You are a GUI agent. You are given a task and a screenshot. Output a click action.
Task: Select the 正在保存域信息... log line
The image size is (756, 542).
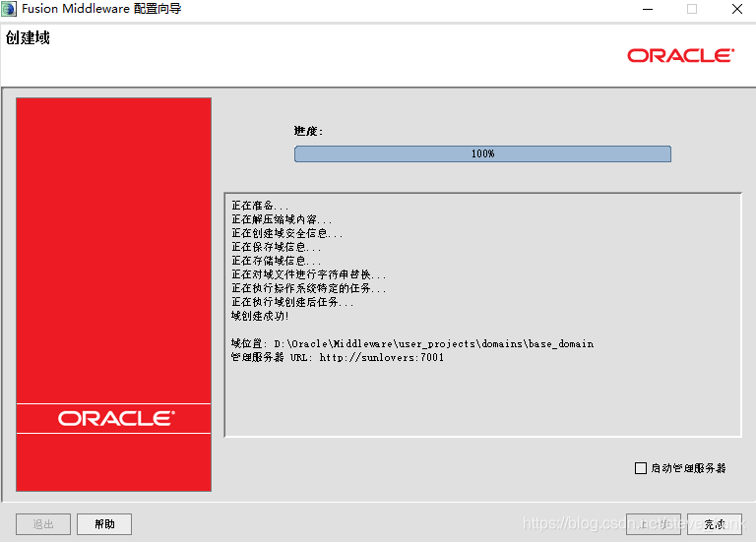click(276, 247)
